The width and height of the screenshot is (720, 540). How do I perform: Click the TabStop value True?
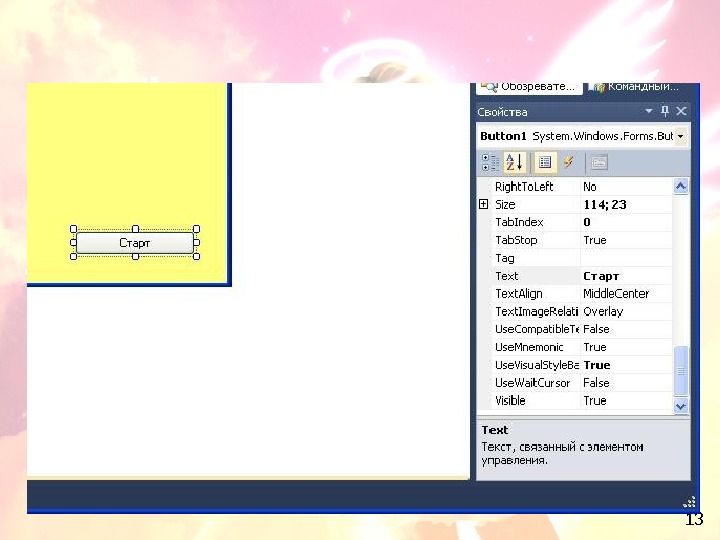point(595,240)
